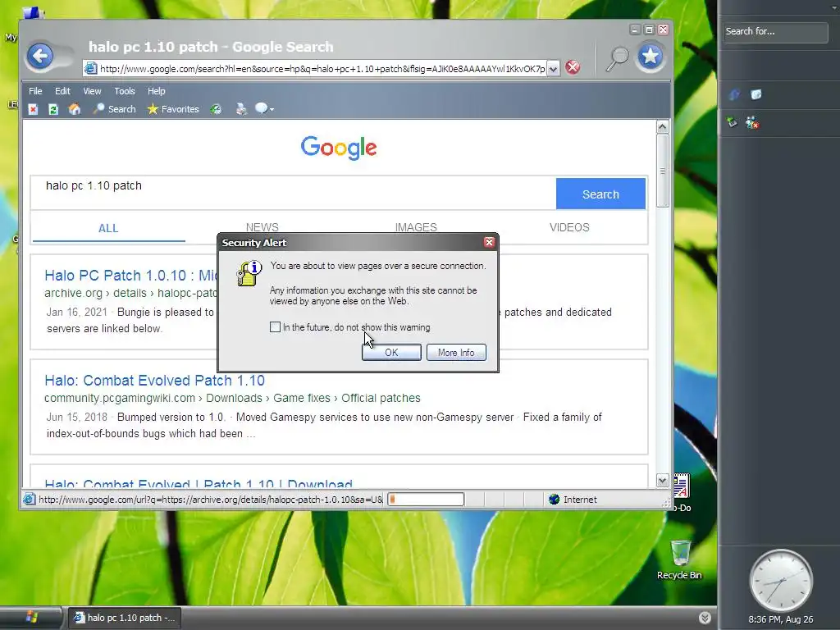Click More Info in Security Alert

click(x=456, y=353)
